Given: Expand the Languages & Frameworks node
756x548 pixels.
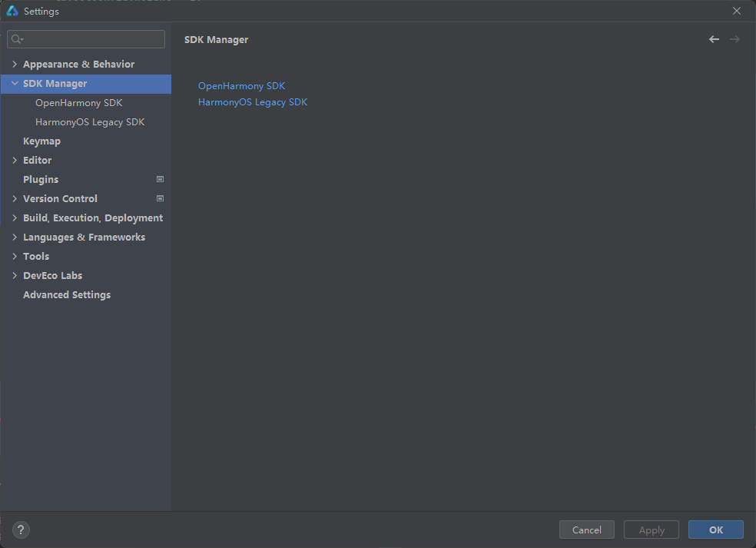Looking at the screenshot, I should point(15,237).
